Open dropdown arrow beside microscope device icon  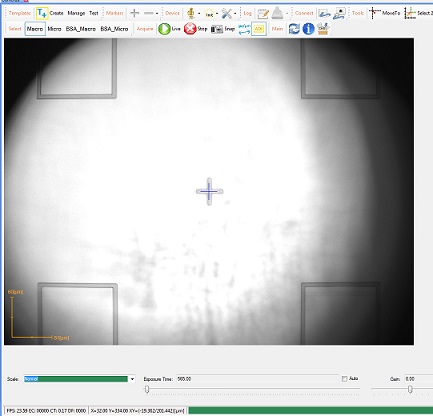pos(199,14)
